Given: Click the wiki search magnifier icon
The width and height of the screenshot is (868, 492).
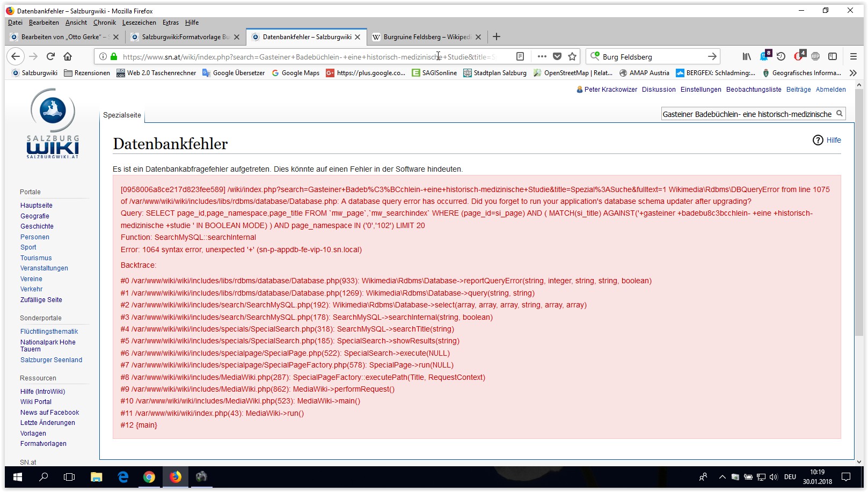Looking at the screenshot, I should [840, 114].
